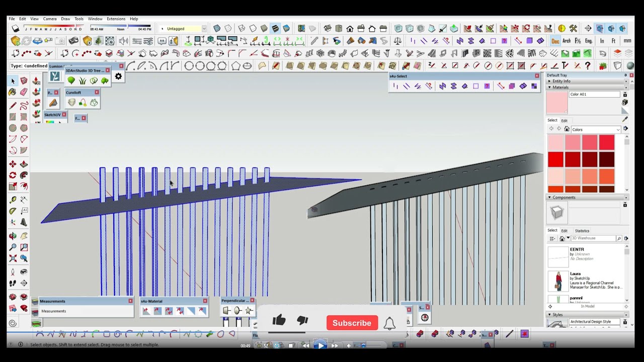Click the speaker sound icon in second toolbar row
The height and width of the screenshot is (362, 644).
pyautogui.click(x=123, y=41)
